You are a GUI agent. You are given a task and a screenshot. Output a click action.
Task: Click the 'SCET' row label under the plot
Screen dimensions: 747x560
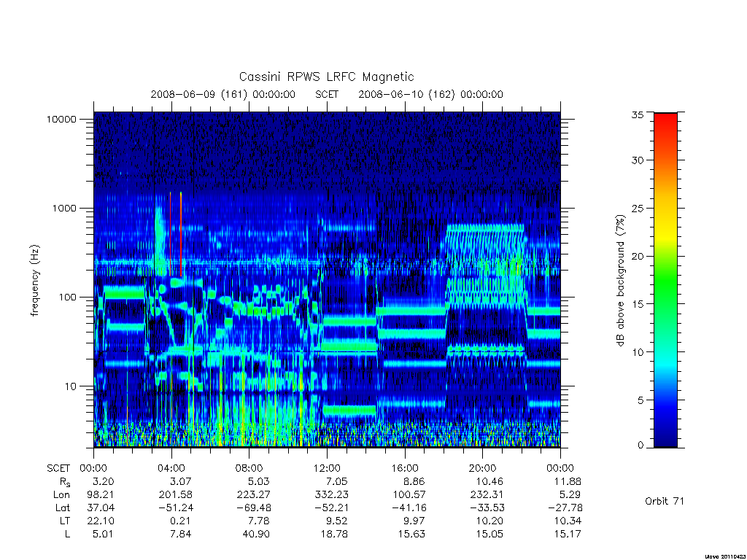(58, 468)
